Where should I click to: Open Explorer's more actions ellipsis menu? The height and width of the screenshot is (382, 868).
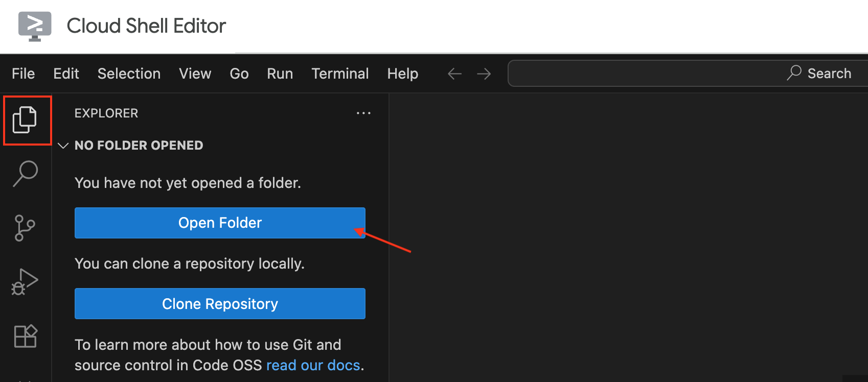[363, 113]
